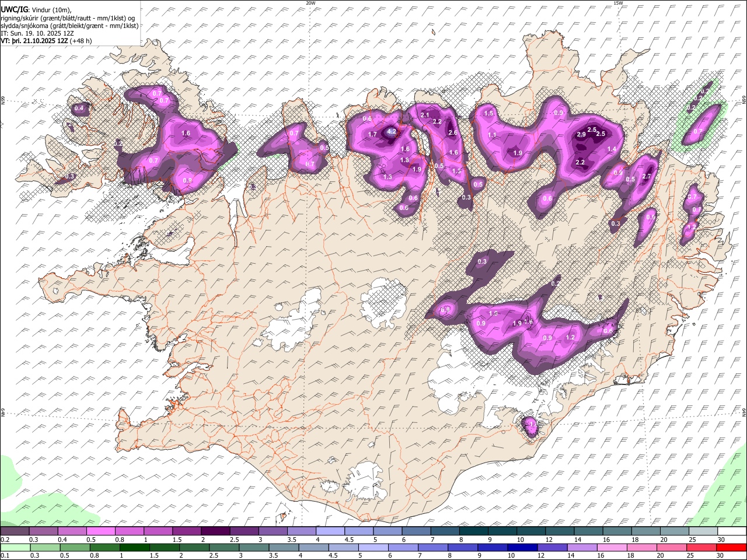Click the 'rigning/skúrir (grænt/blátt/rautt' legend description line
The height and width of the screenshot is (560, 747).
pos(68,18)
